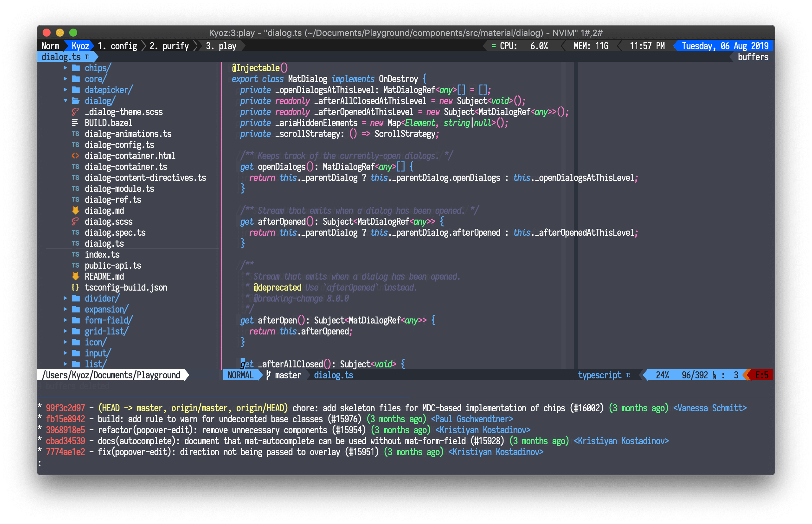812x524 pixels.
Task: Click the markdown icon beside dialog.md
Action: pos(75,210)
